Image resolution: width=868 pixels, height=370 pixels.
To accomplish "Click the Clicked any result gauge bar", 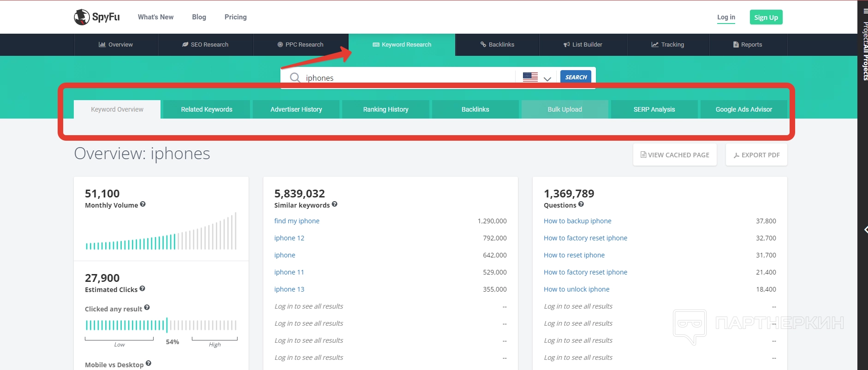I will pyautogui.click(x=161, y=325).
